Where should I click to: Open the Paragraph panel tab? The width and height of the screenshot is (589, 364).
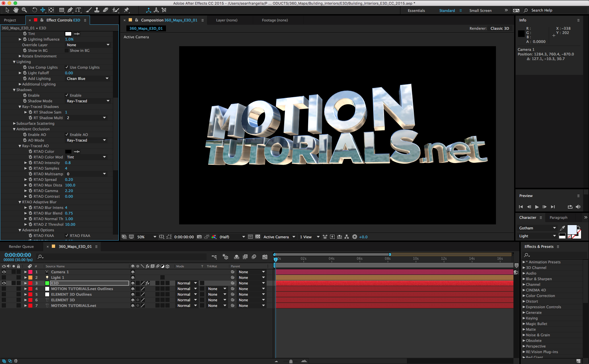(x=558, y=217)
